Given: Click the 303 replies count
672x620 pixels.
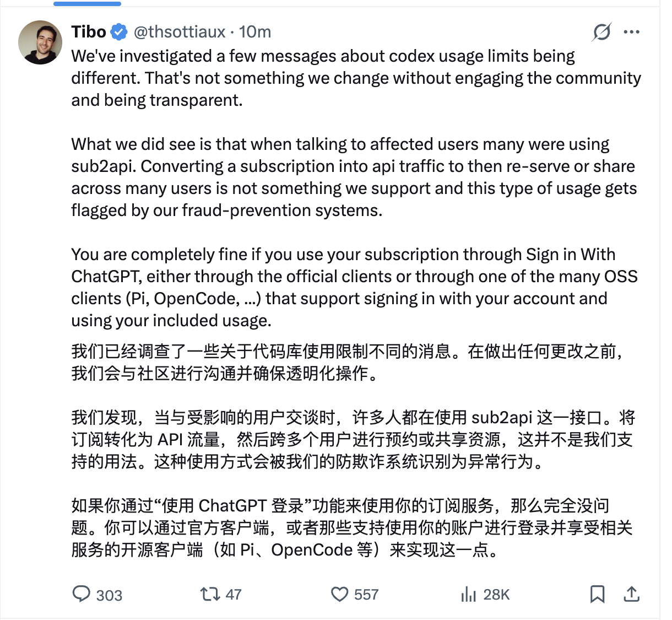Looking at the screenshot, I should coord(109,595).
